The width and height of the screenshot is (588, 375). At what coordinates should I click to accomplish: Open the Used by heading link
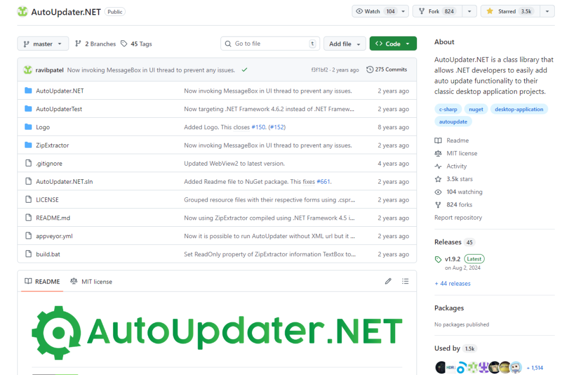(455, 348)
